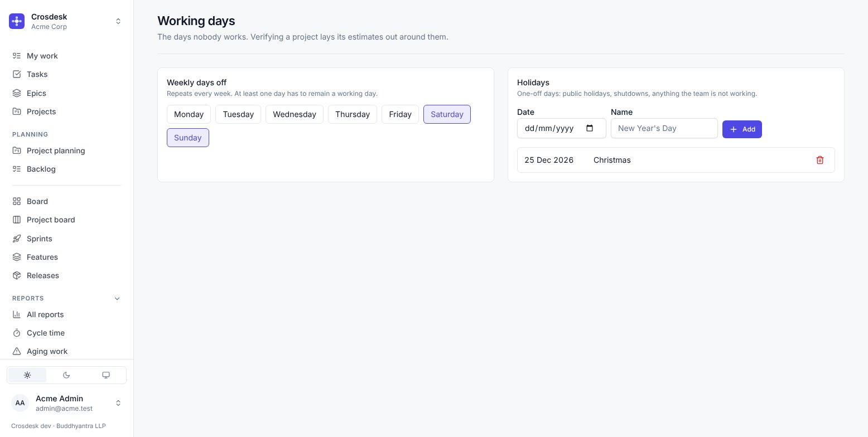The height and width of the screenshot is (437, 868).
Task: Click the 25 Dec 2026 holiday date
Action: pos(549,160)
